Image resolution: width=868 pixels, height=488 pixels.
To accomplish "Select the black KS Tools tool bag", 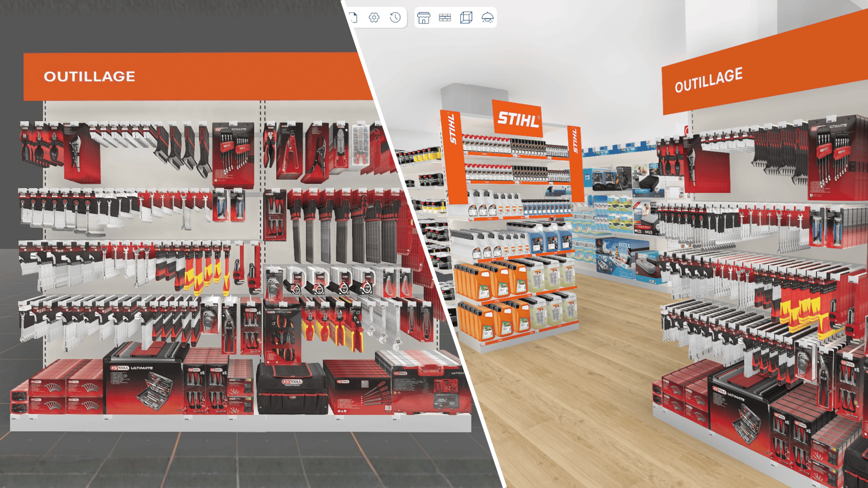I will click(292, 389).
